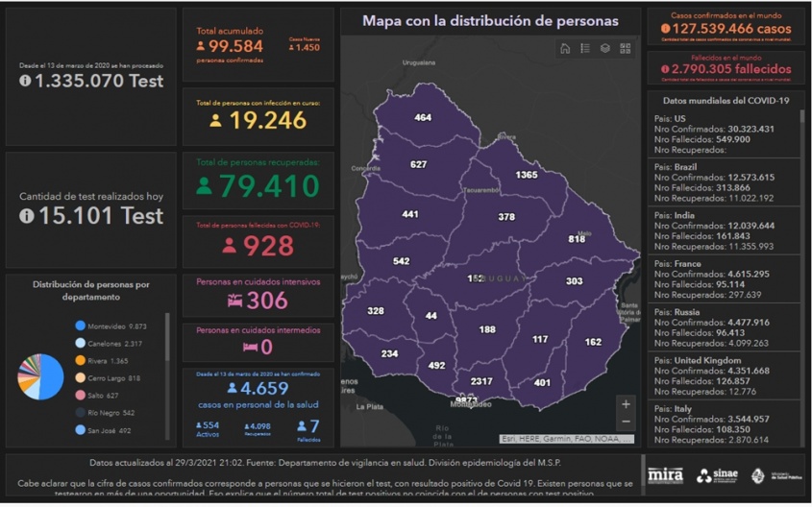This screenshot has height=507, width=812.
Task: Click the map Home default extent icon
Action: [565, 49]
